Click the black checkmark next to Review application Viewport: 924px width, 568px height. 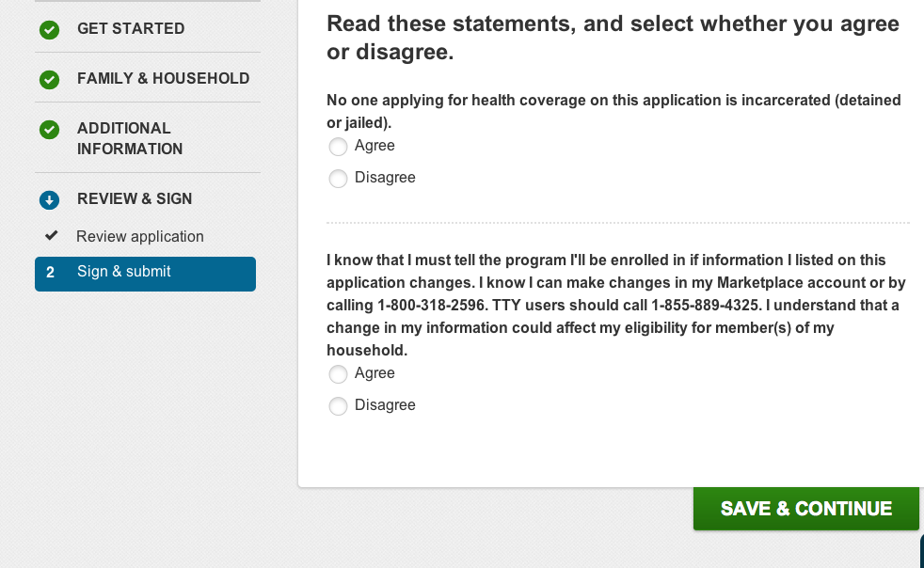click(x=52, y=236)
